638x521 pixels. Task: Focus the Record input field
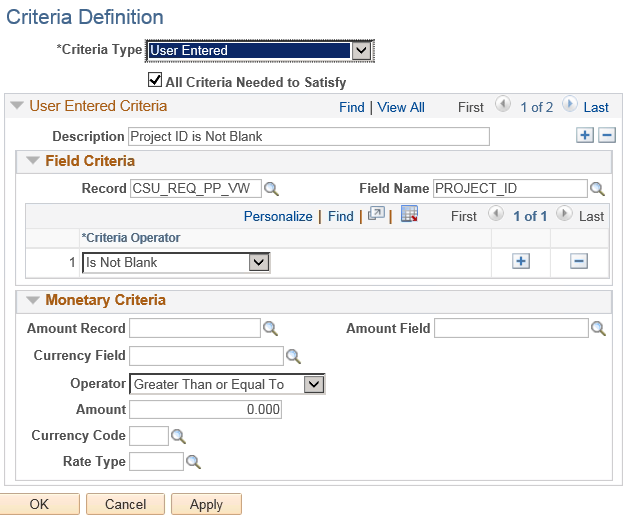point(196,188)
